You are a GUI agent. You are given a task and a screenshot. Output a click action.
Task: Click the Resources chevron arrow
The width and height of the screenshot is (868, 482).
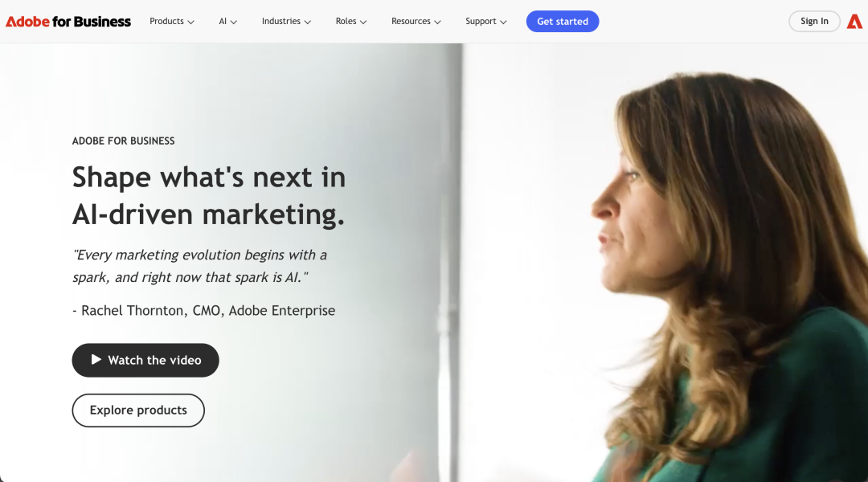(x=437, y=22)
